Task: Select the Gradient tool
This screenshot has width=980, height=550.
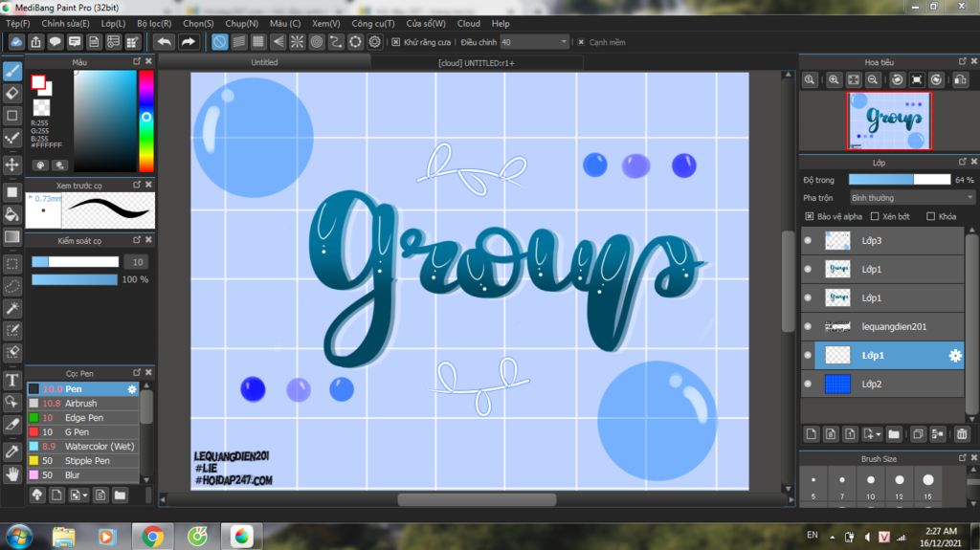Action: click(12, 237)
